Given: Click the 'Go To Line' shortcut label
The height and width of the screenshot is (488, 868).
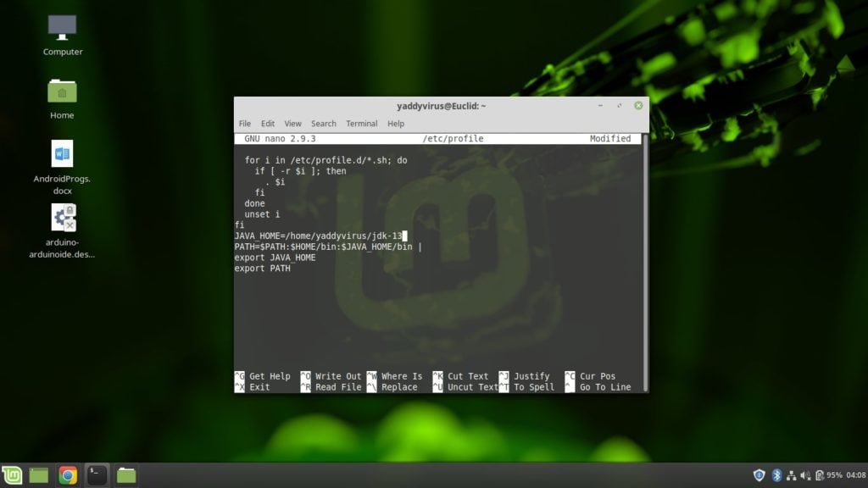Looking at the screenshot, I should tap(605, 387).
